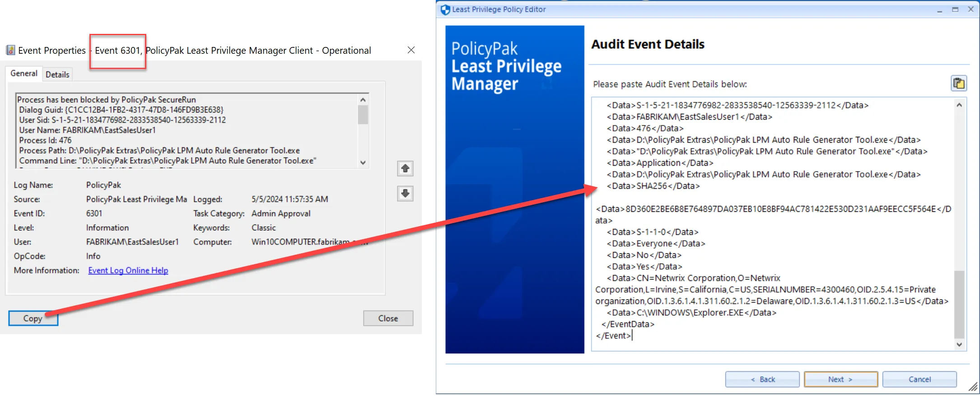The height and width of the screenshot is (396, 980).
Task: Click the down arrow next event button
Action: coord(405,193)
